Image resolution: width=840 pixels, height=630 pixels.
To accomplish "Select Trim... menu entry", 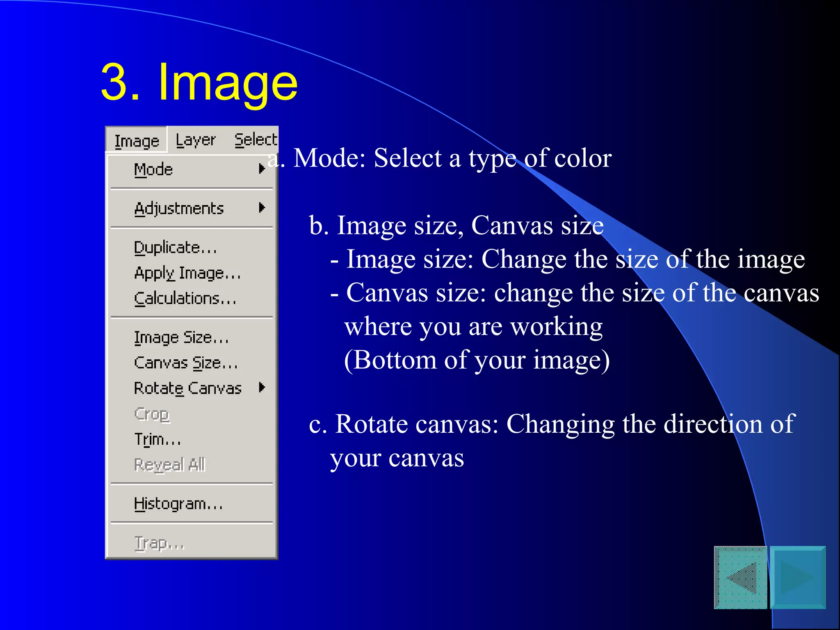I will point(192,439).
